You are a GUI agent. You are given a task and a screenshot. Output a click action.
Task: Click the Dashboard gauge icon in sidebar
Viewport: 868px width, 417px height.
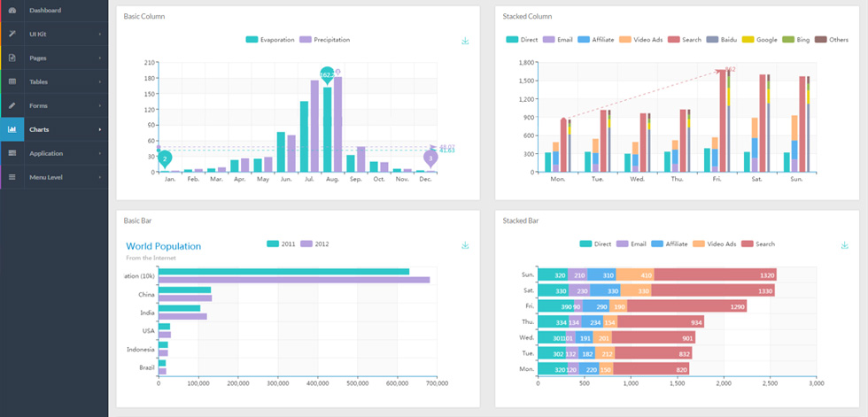[12, 10]
